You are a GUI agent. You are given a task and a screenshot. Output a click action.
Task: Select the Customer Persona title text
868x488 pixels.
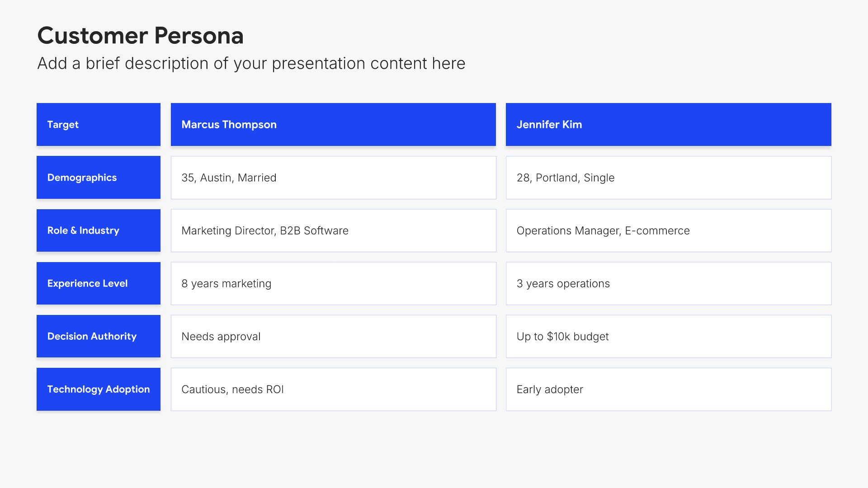coord(140,35)
